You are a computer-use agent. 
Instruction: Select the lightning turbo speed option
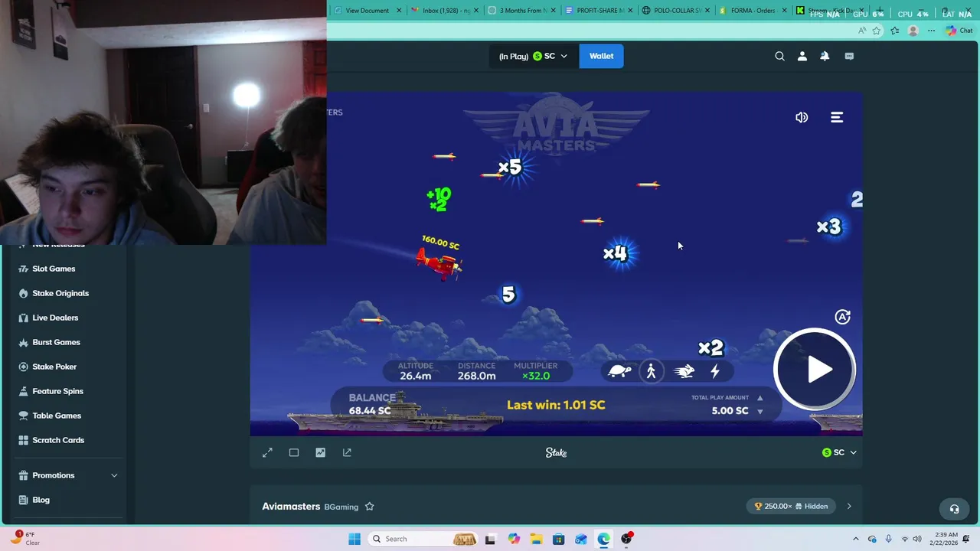tap(715, 371)
